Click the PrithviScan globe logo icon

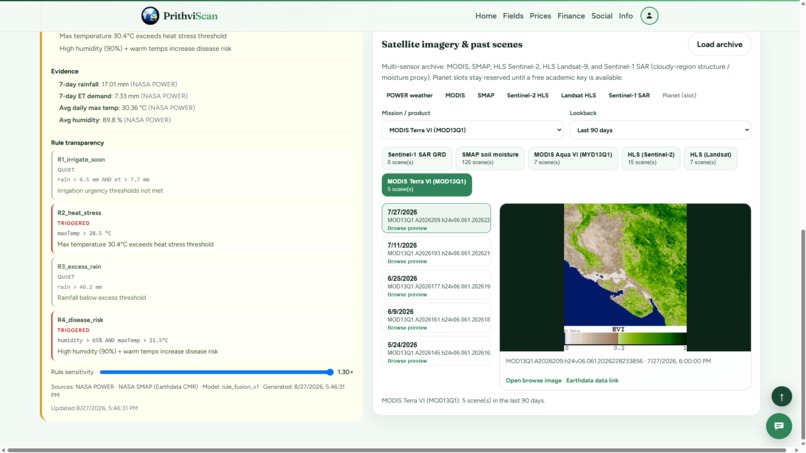point(150,15)
